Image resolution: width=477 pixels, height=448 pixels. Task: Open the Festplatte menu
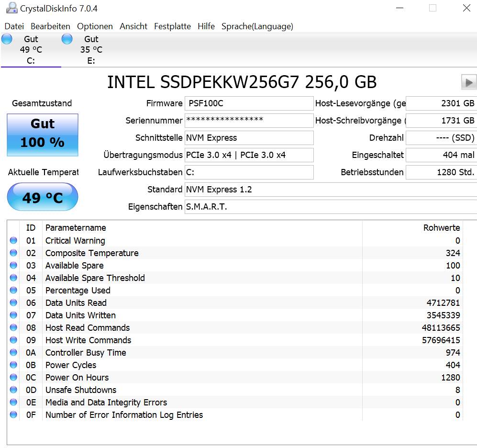(173, 26)
